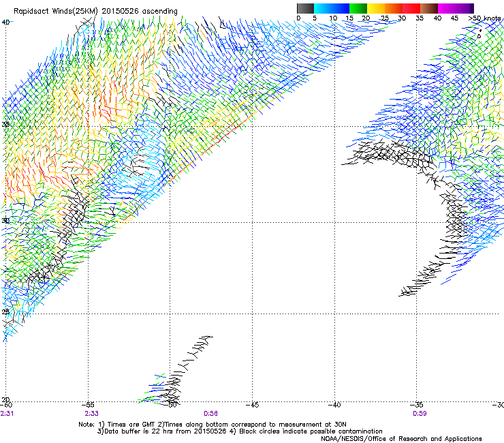504x443 pixels.
Task: Click the longitude label '-60'
Action: point(6,405)
